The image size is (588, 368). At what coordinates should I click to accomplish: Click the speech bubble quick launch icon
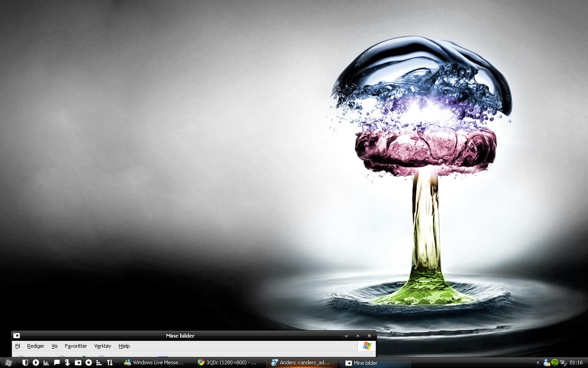coord(57,362)
